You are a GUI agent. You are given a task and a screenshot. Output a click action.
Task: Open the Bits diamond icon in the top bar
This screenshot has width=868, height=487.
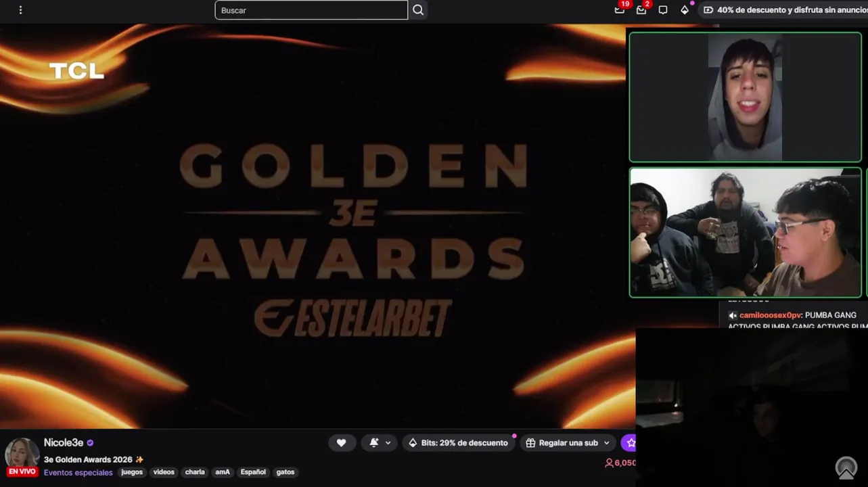tap(685, 10)
